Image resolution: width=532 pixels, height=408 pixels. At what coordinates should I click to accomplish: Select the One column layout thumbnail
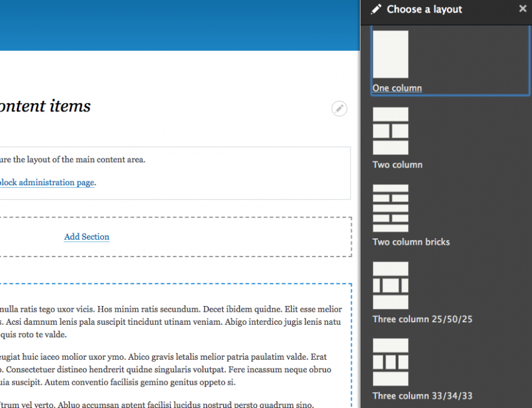point(391,54)
